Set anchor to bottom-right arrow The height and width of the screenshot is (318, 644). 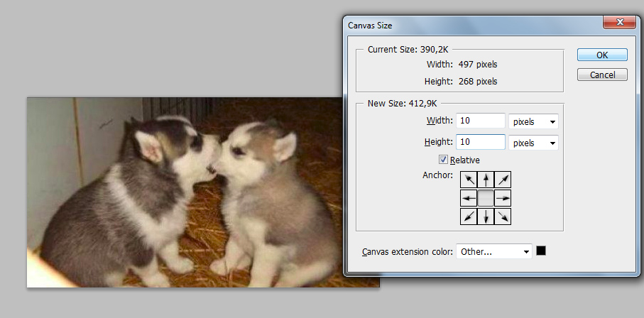click(x=503, y=216)
